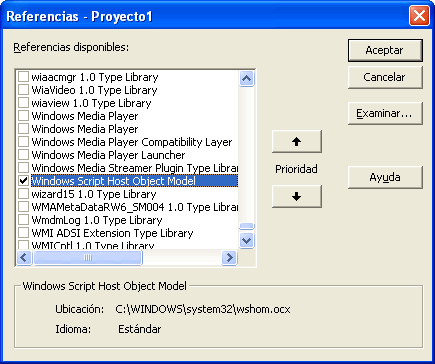Click the list's scroll down arrow

click(246, 240)
